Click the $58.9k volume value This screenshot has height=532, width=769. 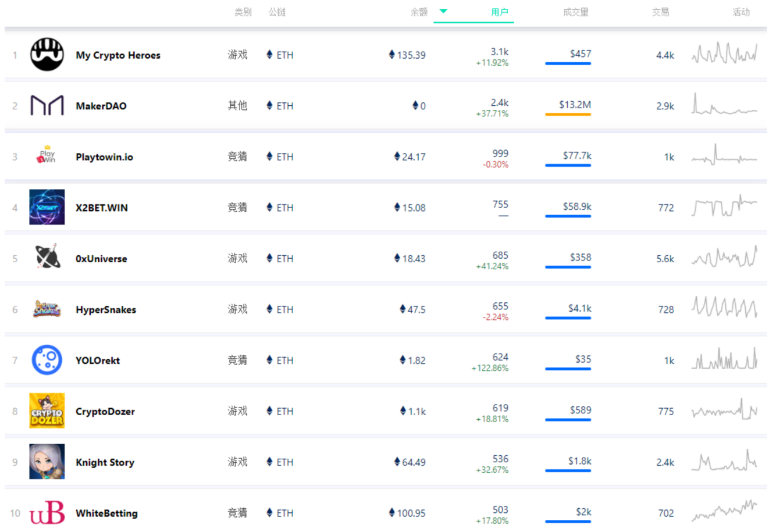point(577,206)
